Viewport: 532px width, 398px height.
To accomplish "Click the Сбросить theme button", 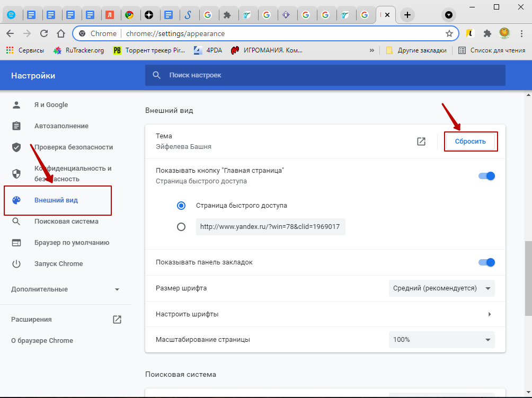I will coord(470,141).
